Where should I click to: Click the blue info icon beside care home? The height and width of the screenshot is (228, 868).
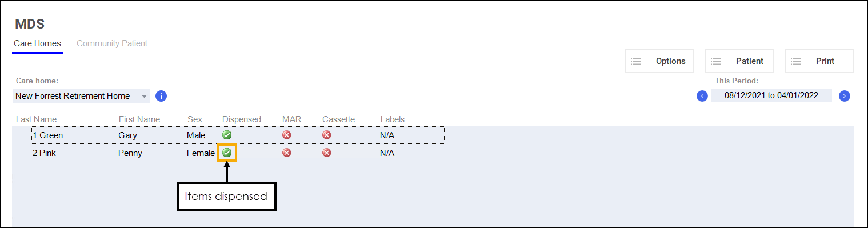point(161,96)
